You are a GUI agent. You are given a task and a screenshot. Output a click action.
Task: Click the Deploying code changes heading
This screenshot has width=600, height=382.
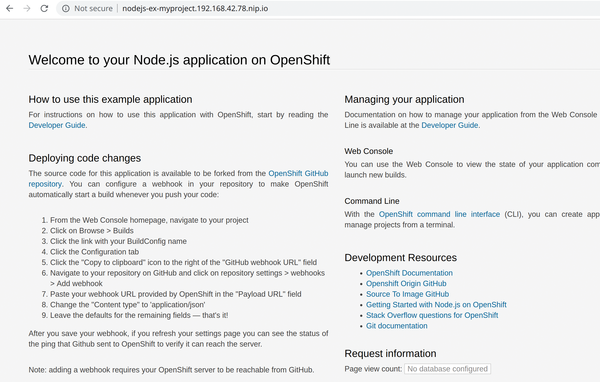(x=85, y=158)
